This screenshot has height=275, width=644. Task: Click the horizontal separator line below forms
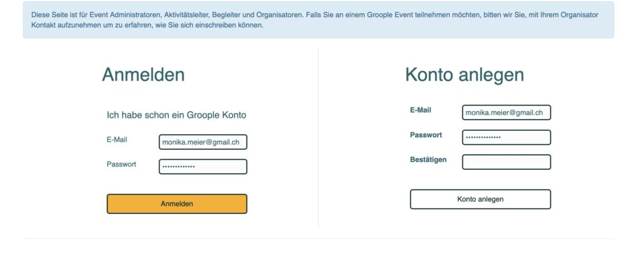[318, 239]
